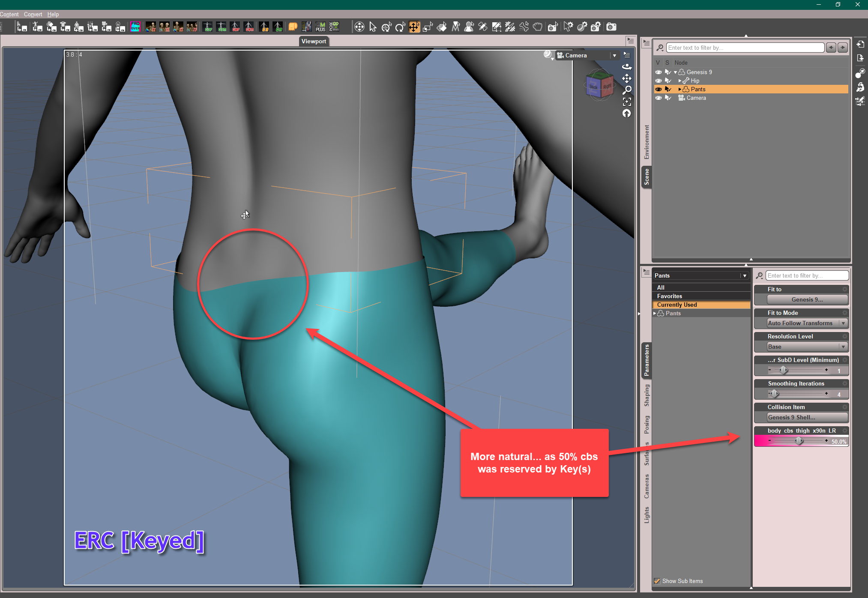This screenshot has width=868, height=598.
Task: Select the Rotate tool in toolbar
Action: pos(400,27)
